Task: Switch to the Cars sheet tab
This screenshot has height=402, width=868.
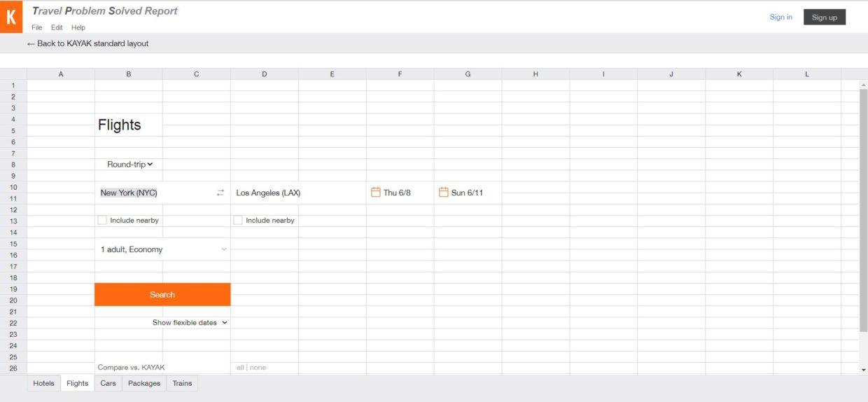Action: [x=108, y=383]
